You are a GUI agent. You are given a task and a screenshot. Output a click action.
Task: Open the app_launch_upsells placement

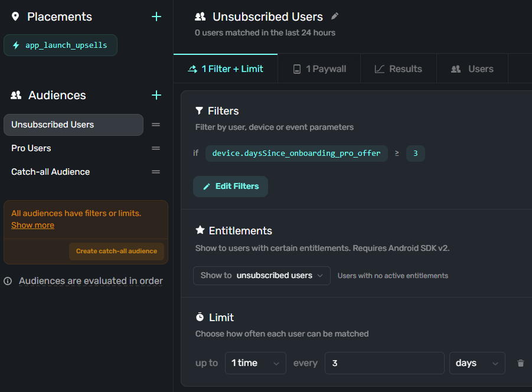pos(60,45)
